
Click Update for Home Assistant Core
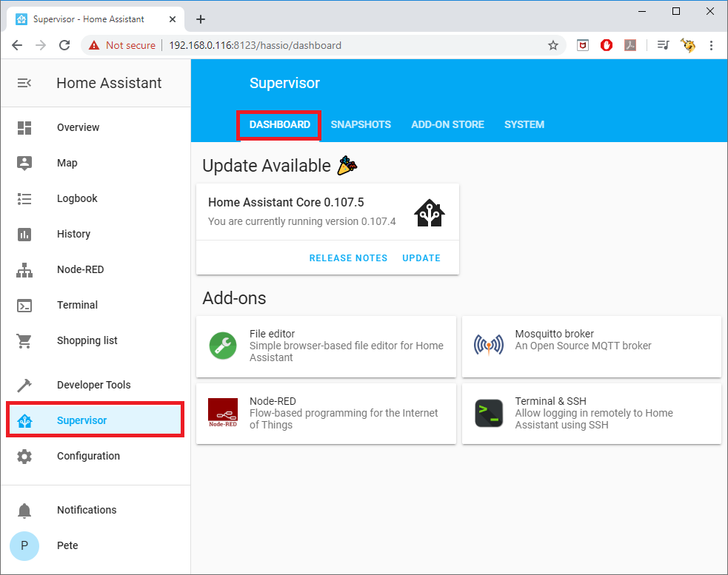tap(421, 258)
